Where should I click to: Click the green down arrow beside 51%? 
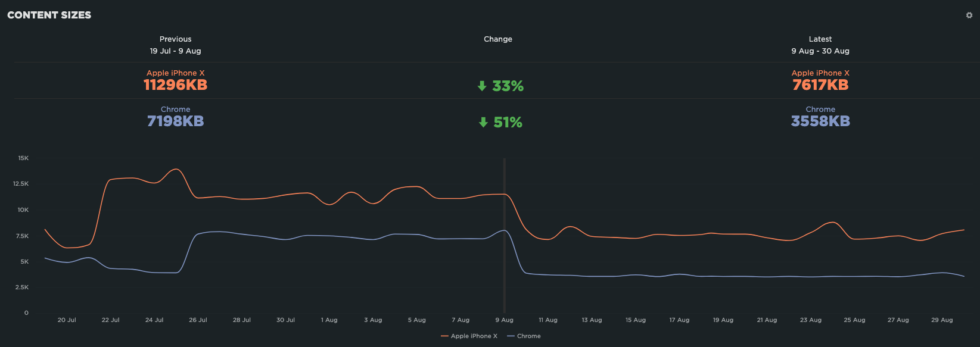pyautogui.click(x=483, y=123)
